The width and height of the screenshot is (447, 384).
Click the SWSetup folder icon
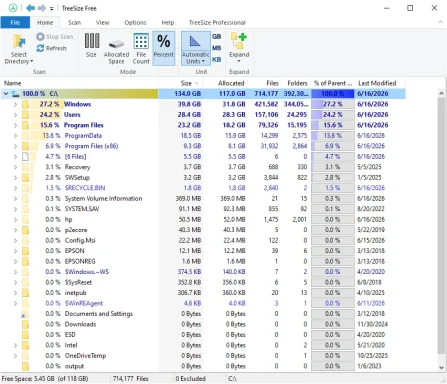[25, 178]
